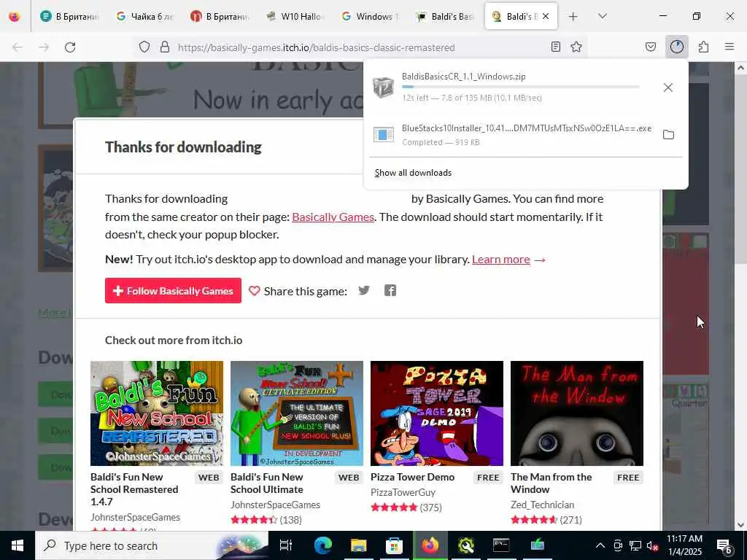The height and width of the screenshot is (560, 747).
Task: Switch to the first В Британии tab
Action: (x=70, y=16)
